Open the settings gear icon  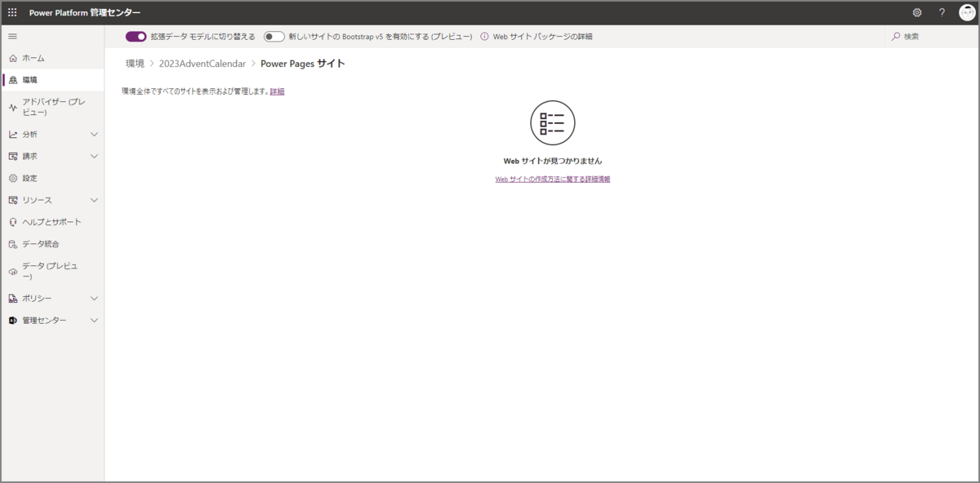tap(917, 12)
